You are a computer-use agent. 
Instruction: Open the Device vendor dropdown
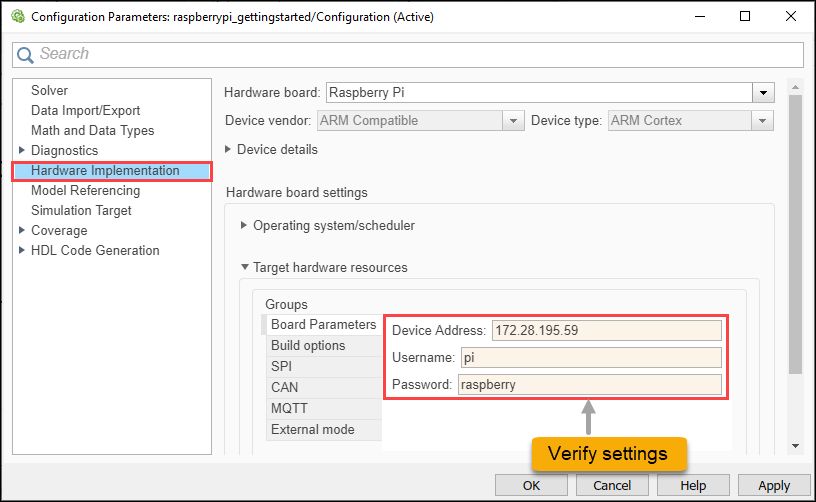514,121
